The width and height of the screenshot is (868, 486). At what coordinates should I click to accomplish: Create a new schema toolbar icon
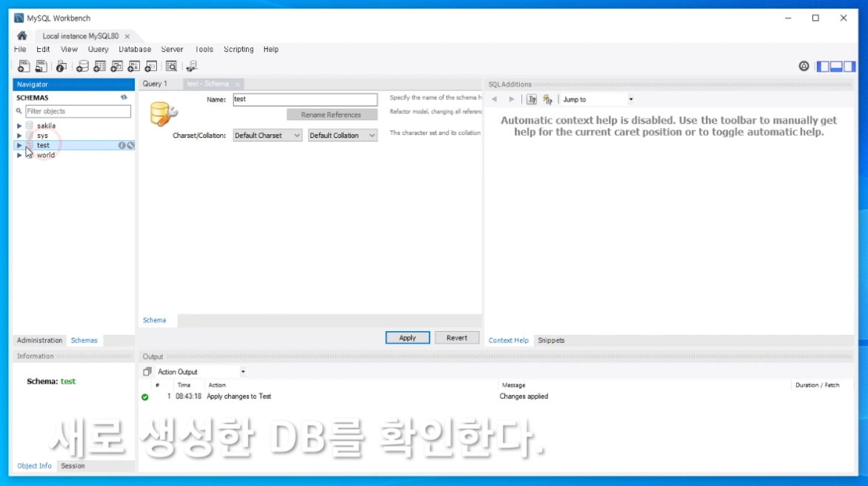(82, 67)
